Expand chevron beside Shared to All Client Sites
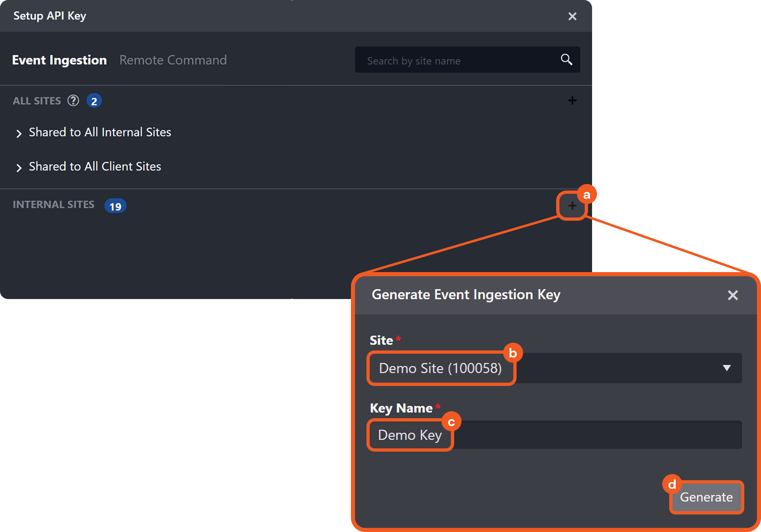 [x=19, y=168]
